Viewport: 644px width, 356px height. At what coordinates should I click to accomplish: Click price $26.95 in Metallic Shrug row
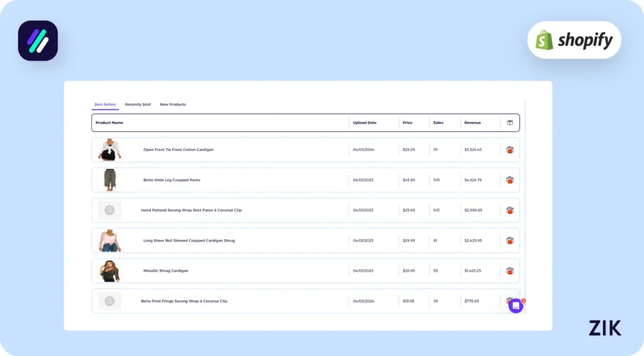click(409, 271)
